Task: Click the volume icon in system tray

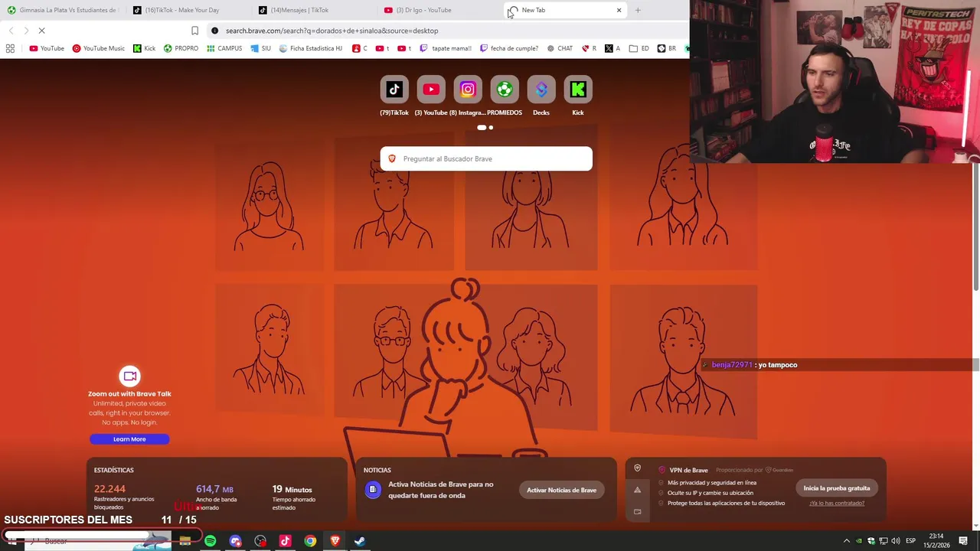Action: [895, 541]
